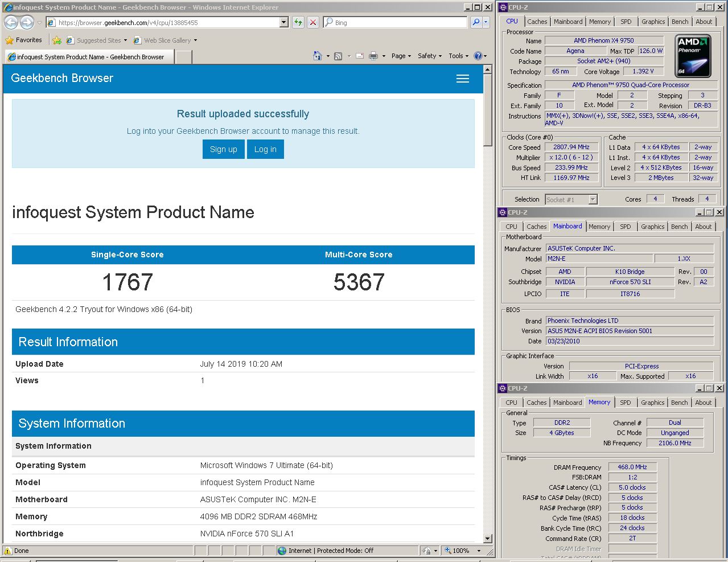This screenshot has height=562, width=728.
Task: Click the nForce 570 SLI southbridge field
Action: pyautogui.click(x=630, y=282)
